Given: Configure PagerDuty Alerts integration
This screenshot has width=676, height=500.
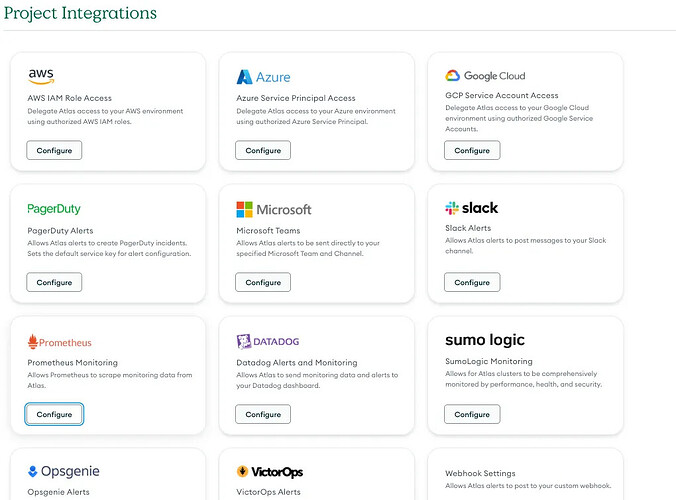Looking at the screenshot, I should pos(54,282).
